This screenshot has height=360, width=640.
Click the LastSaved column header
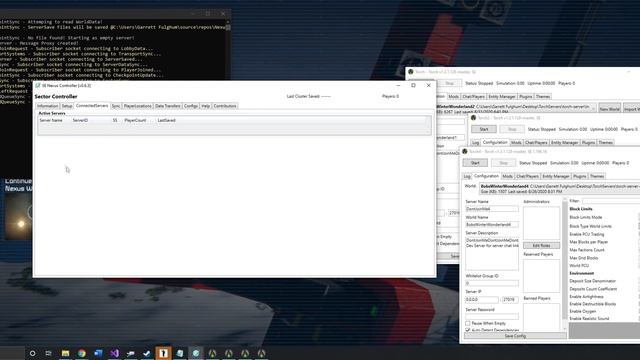tap(167, 120)
